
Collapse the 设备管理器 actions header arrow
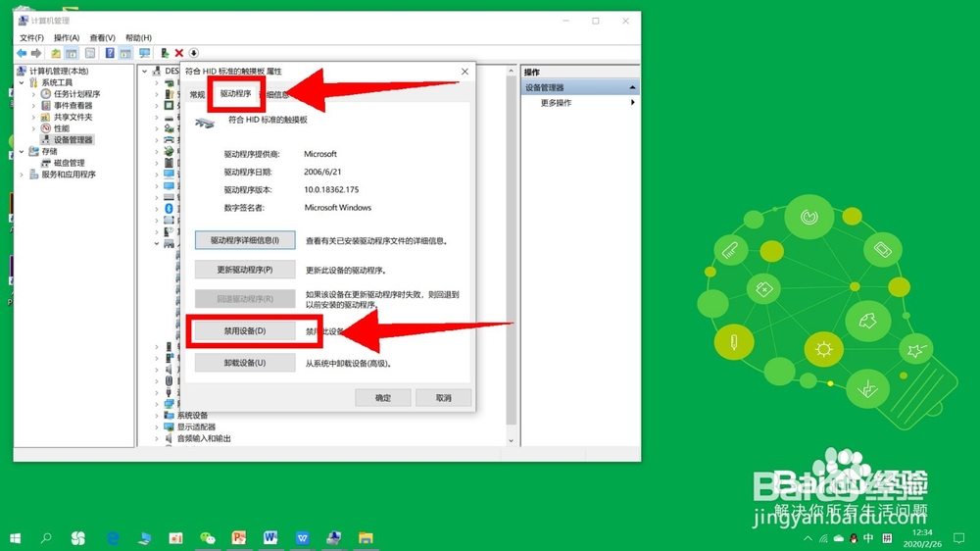pos(632,87)
